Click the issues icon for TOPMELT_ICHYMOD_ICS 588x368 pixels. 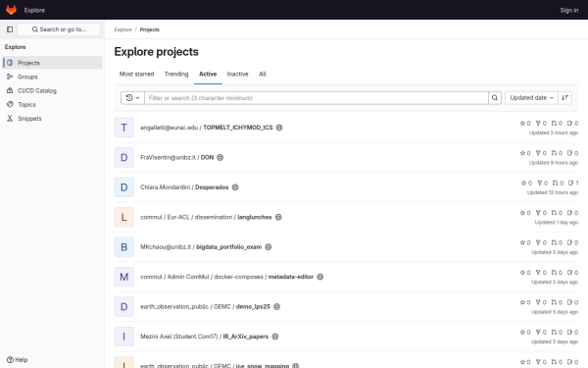[569, 123]
